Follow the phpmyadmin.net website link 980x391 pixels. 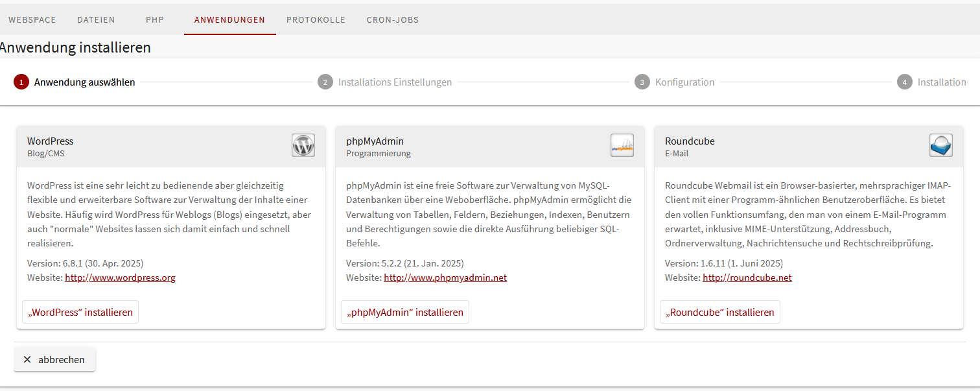[x=445, y=278]
